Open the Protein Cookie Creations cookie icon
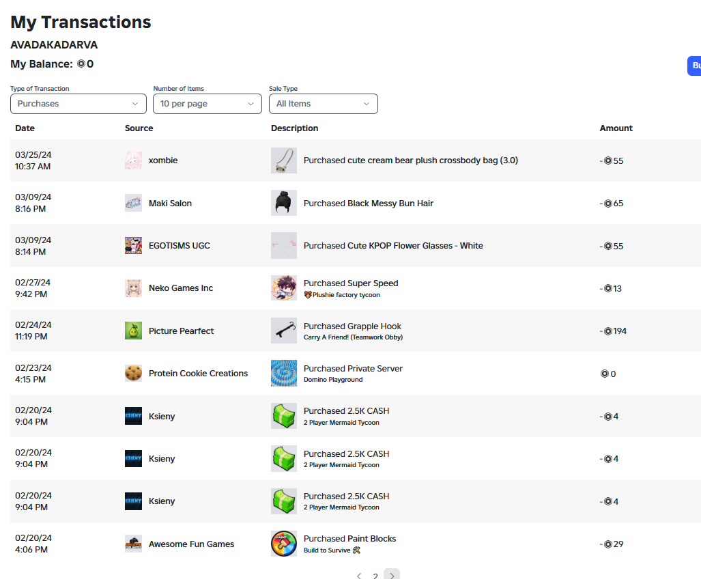 [133, 374]
